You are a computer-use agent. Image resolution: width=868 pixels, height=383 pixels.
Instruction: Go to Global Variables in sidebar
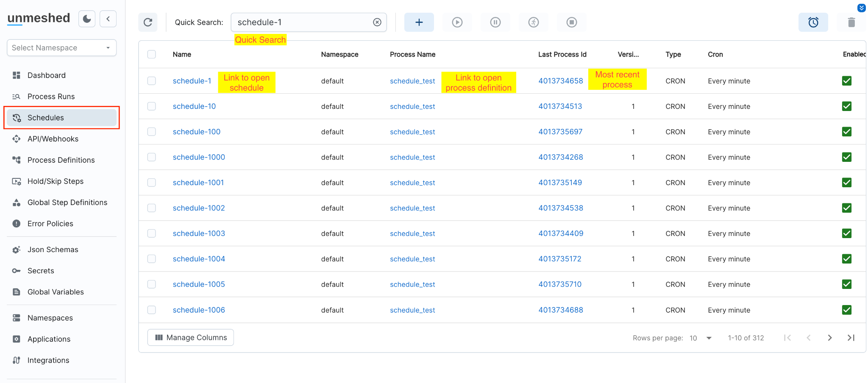pyautogui.click(x=56, y=292)
